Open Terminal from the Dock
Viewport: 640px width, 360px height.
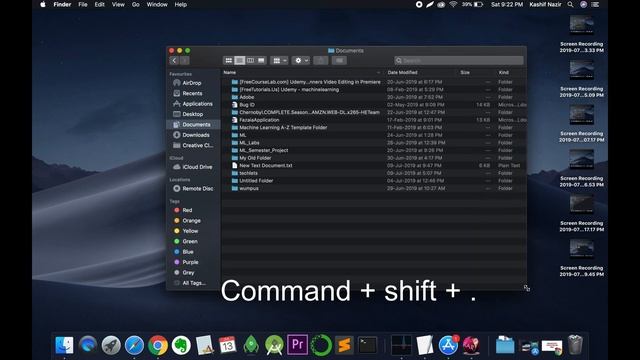tap(368, 345)
